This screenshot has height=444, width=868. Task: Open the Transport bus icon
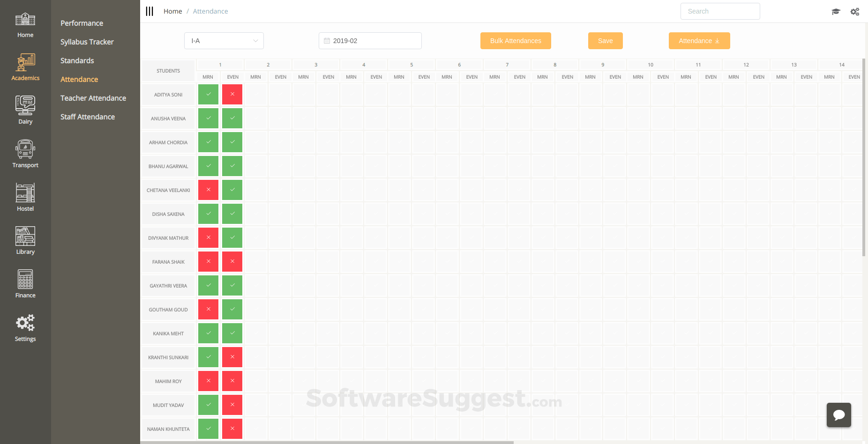click(25, 149)
